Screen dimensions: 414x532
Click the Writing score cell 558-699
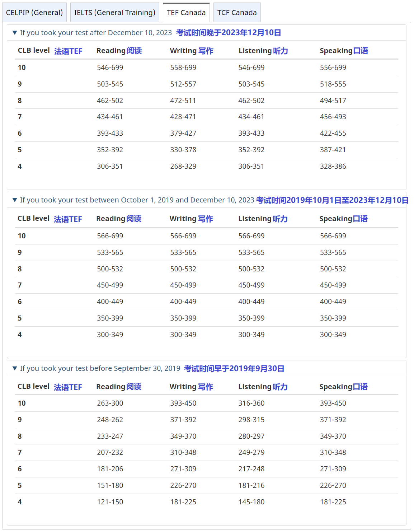tap(183, 67)
